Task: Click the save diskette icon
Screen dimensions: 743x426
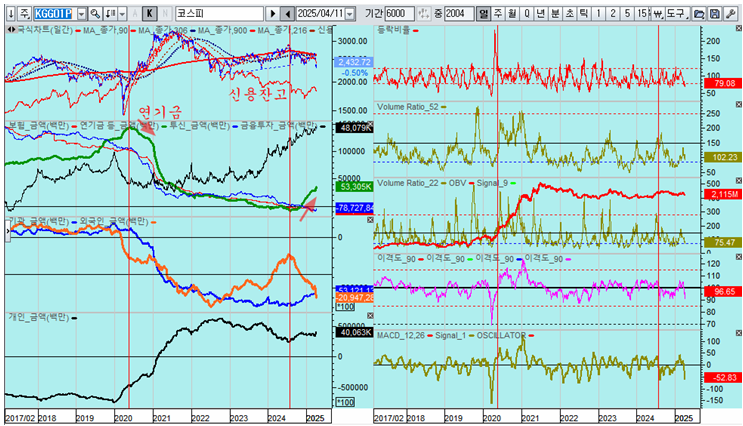Action: coord(715,13)
